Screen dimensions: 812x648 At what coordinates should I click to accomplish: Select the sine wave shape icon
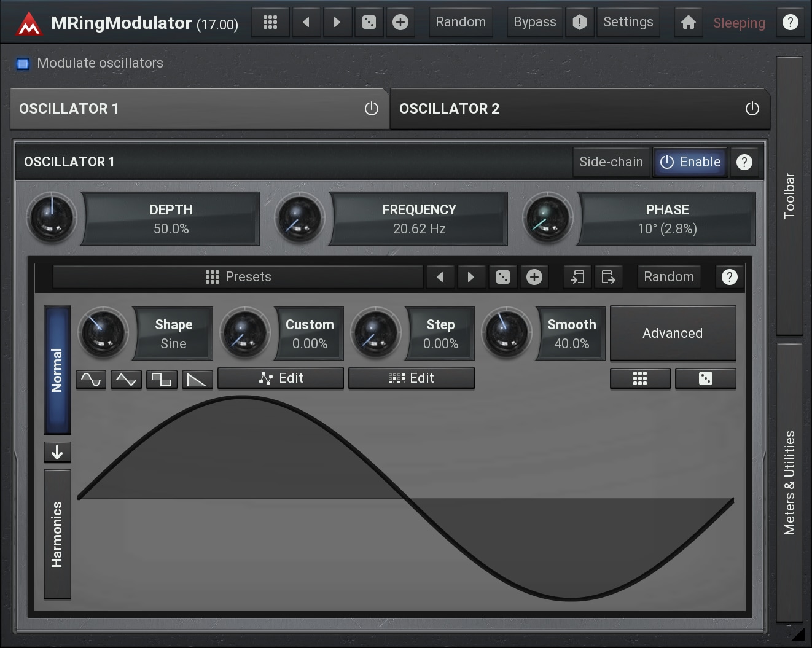coord(91,380)
